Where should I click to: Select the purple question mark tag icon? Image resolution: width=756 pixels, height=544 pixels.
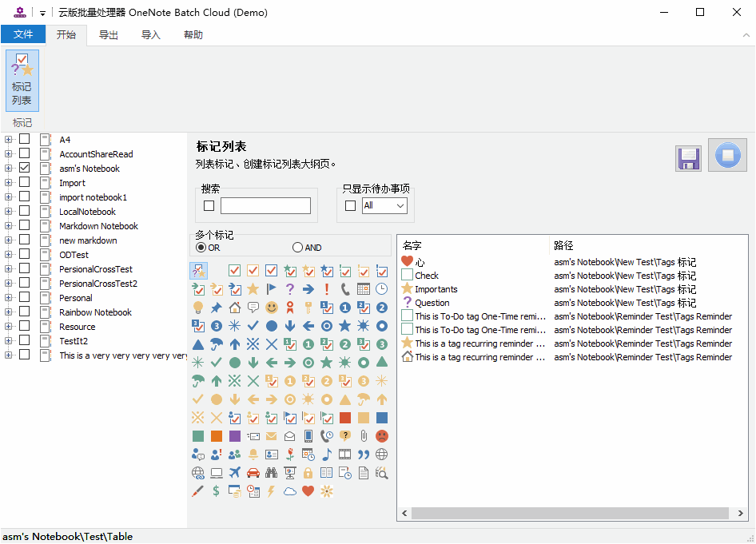pyautogui.click(x=290, y=289)
